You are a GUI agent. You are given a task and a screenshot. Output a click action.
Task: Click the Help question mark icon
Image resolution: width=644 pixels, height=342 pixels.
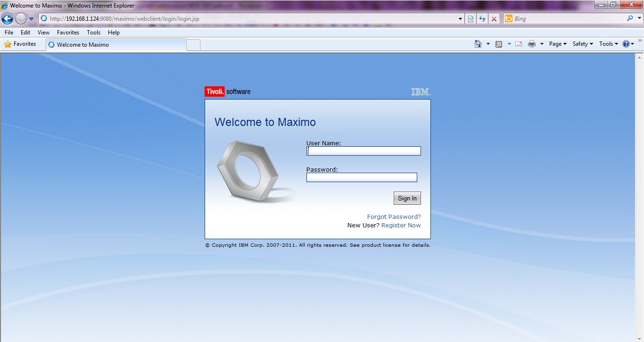click(x=627, y=43)
